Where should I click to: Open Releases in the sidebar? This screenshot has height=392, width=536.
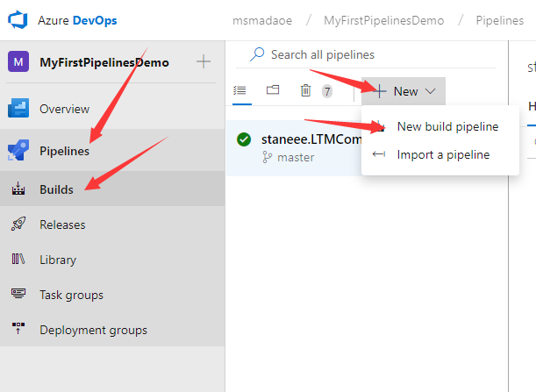(112, 225)
